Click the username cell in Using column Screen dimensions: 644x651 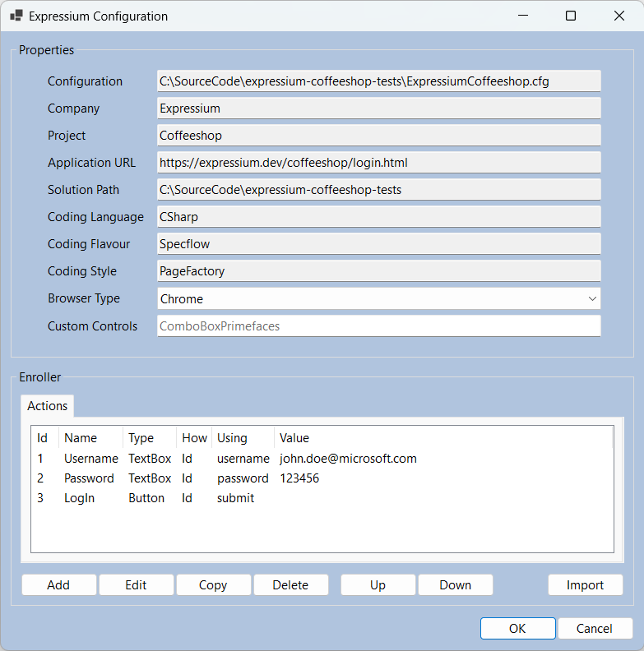[x=243, y=459]
